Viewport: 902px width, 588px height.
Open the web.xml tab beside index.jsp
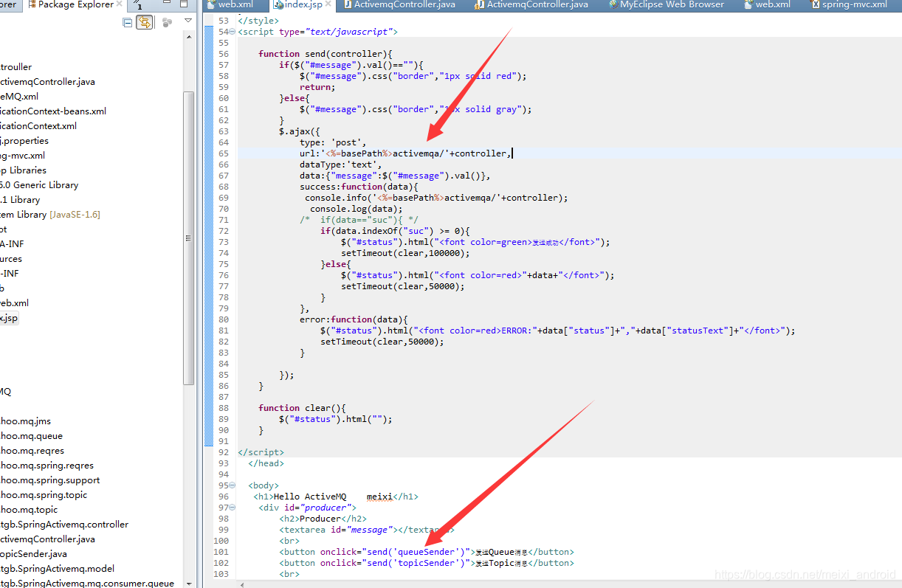[x=230, y=4]
